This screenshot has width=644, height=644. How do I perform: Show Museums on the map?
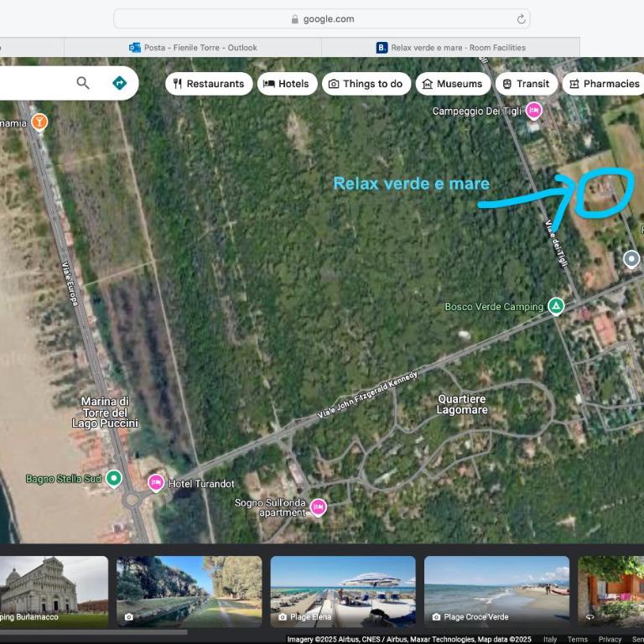pos(453,84)
